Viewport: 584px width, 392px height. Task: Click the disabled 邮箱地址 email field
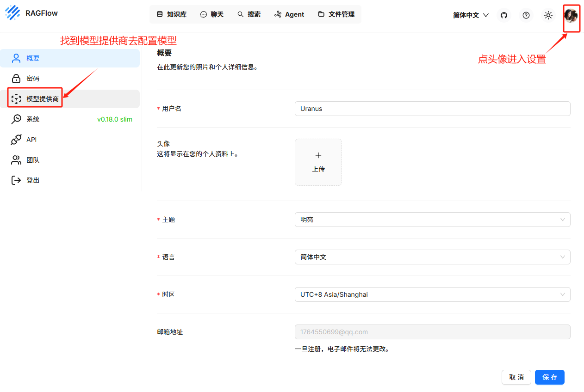coord(433,332)
